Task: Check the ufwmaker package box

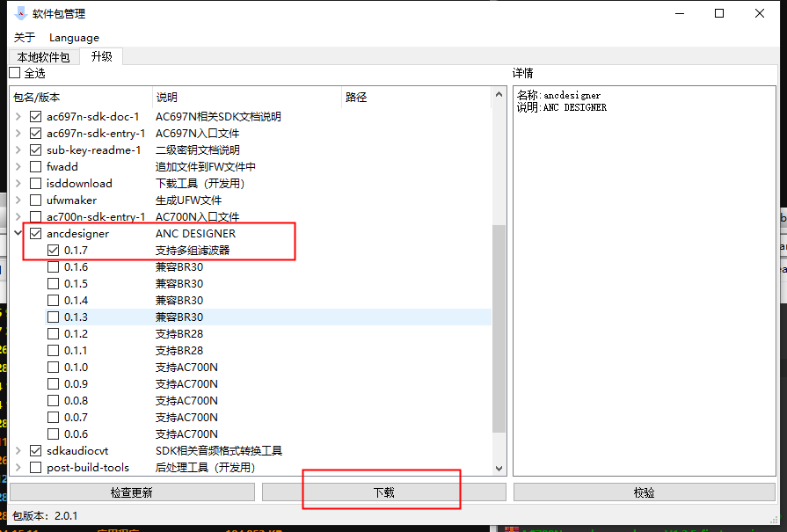Action: (x=36, y=200)
